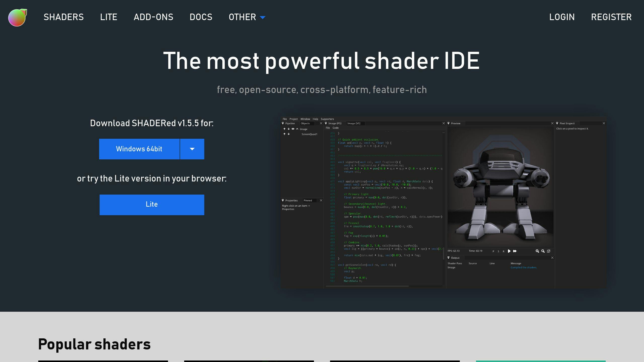Image resolution: width=644 pixels, height=362 pixels.
Task: Click the play button under the preview
Action: [509, 251]
